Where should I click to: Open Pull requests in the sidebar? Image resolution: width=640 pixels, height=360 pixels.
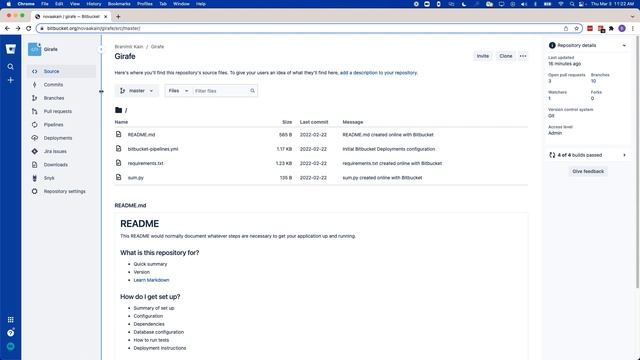[x=62, y=111]
